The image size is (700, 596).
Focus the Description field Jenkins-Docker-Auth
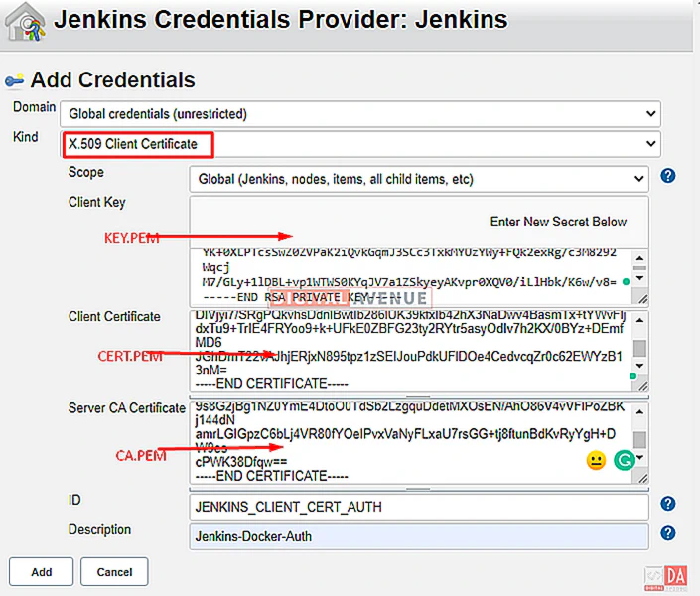pyautogui.click(x=419, y=536)
